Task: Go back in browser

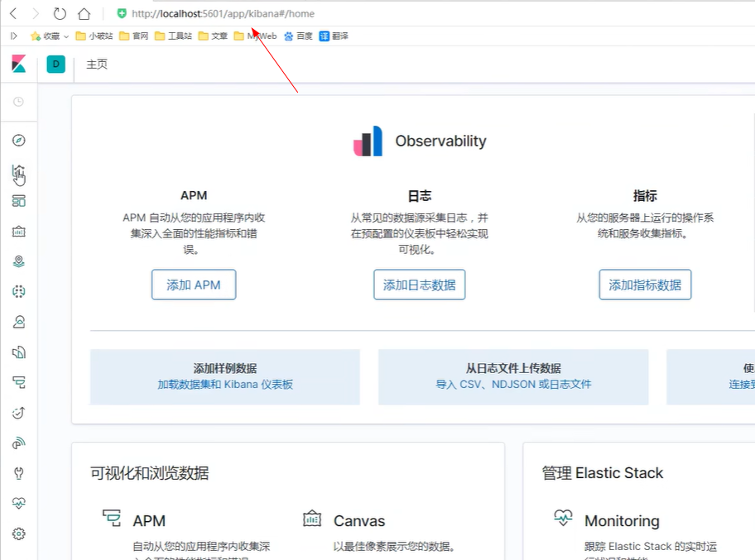Action: (13, 13)
